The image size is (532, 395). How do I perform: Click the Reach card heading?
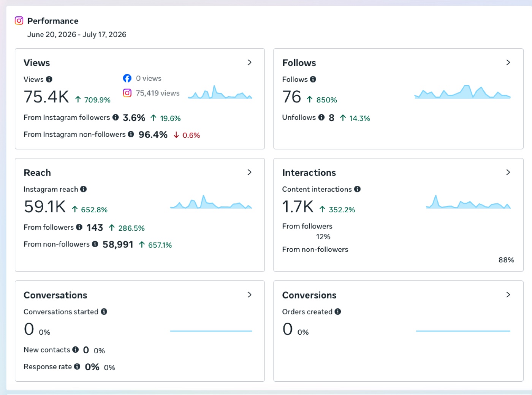point(37,173)
